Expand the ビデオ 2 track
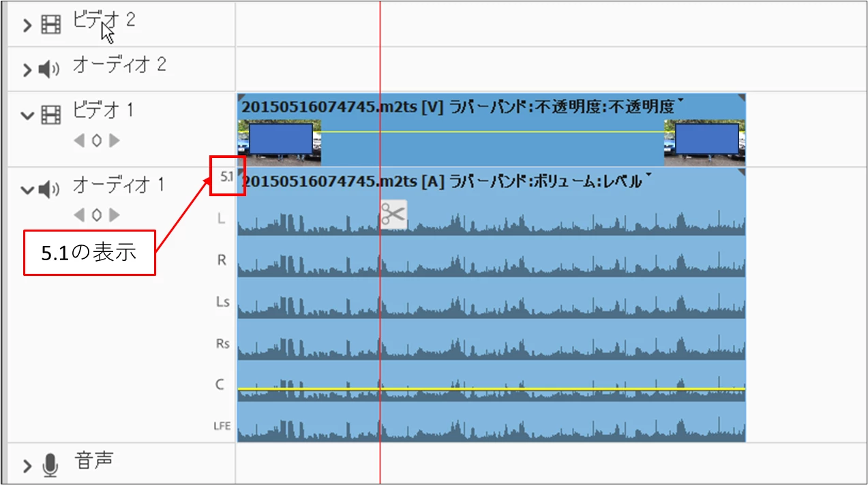 27,26
